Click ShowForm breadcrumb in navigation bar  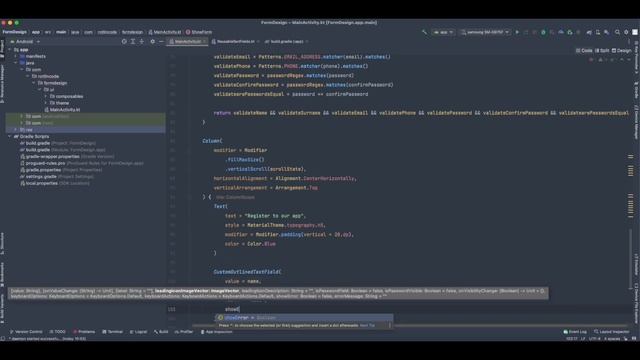coord(199,32)
